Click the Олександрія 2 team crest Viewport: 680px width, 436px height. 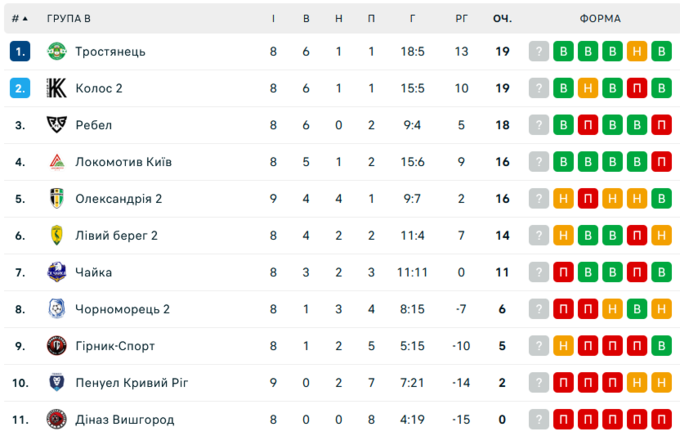(x=56, y=198)
